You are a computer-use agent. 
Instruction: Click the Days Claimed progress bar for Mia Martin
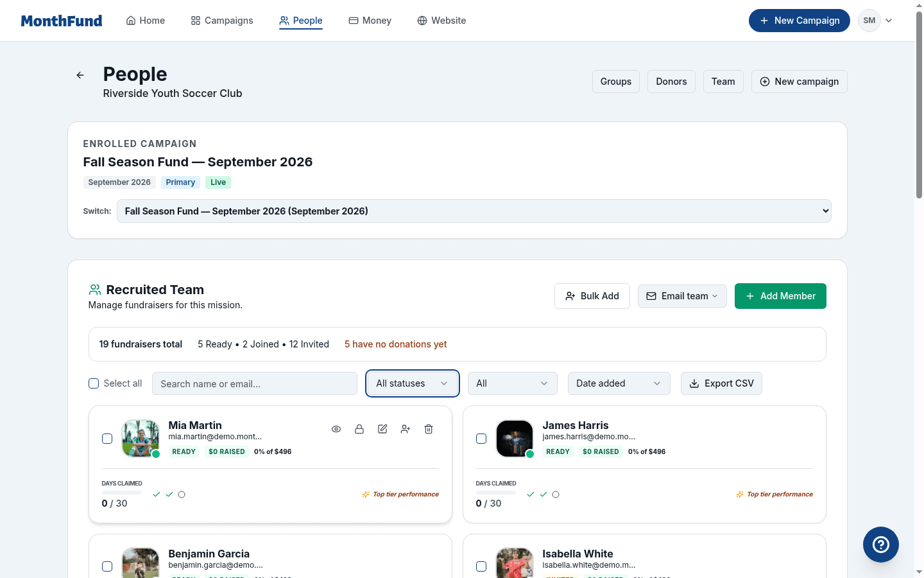coord(122,493)
